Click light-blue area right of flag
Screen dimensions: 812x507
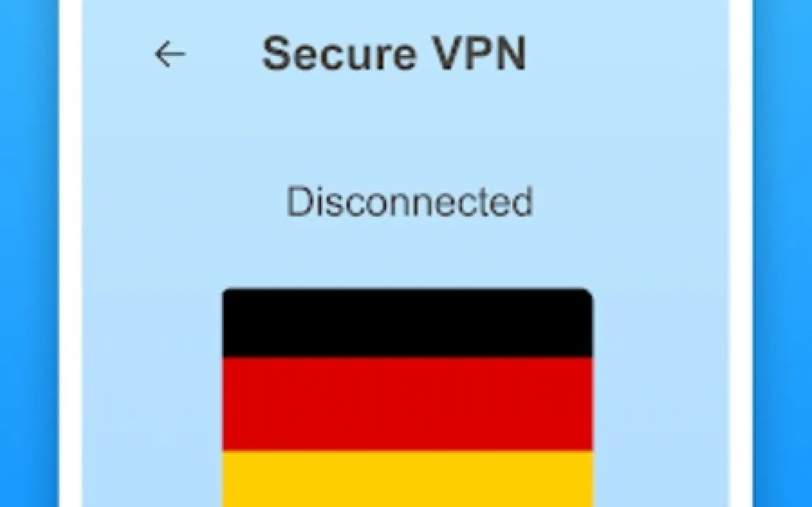[x=661, y=397]
